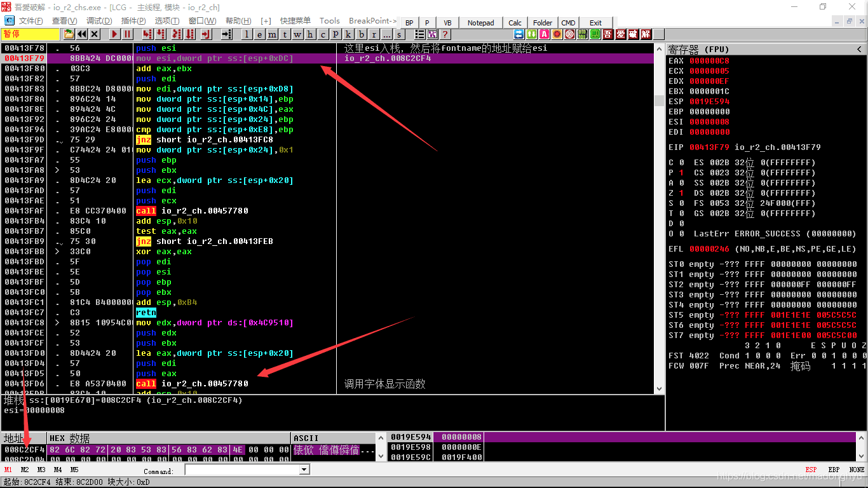
Task: Open the 快捷菜单 menu
Action: 295,21
